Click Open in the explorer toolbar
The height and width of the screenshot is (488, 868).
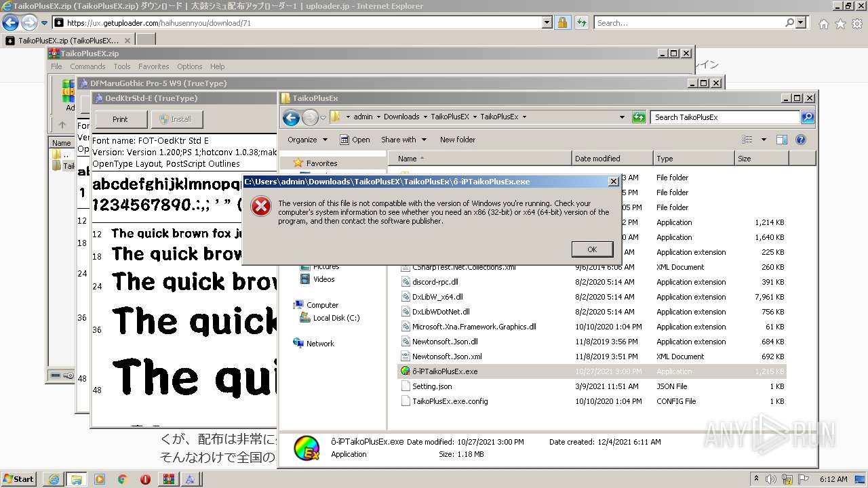coord(355,140)
